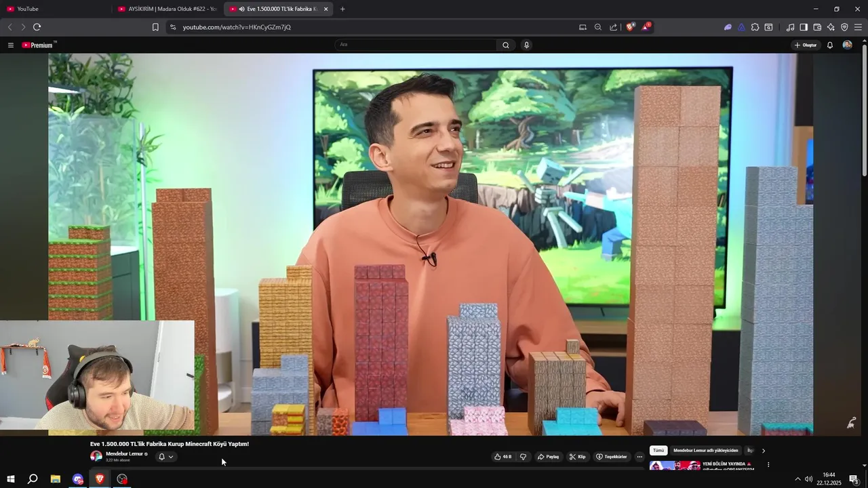The width and height of the screenshot is (868, 488).
Task: Click the YouTube search magnifier button
Action: (x=506, y=45)
